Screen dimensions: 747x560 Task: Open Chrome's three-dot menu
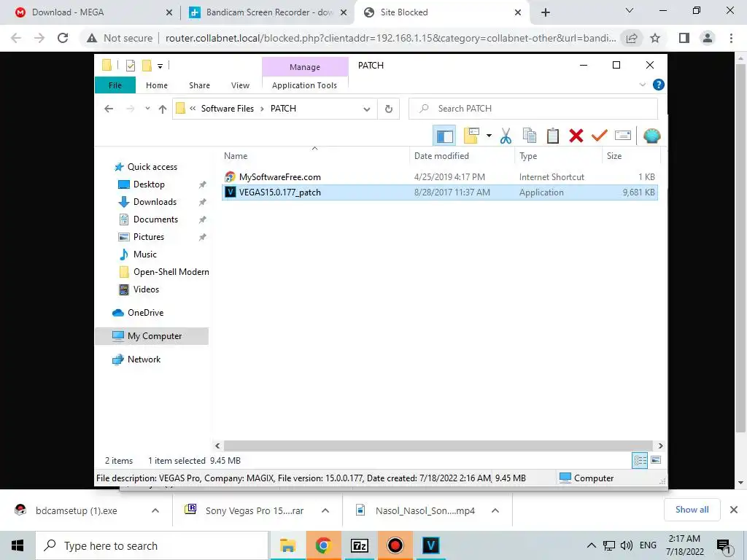[731, 38]
